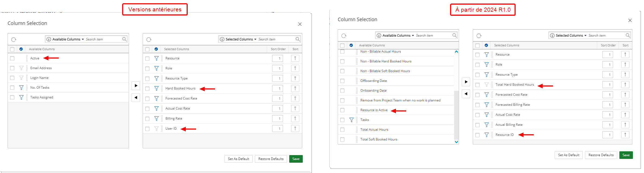
Task: Toggle sort arrow for Total Hard Booked Hours
Action: tap(625, 85)
